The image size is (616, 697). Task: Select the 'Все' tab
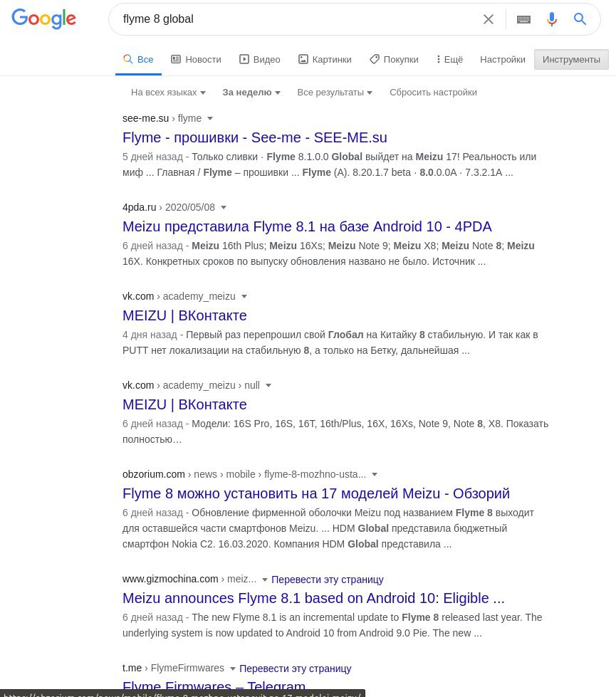(138, 60)
